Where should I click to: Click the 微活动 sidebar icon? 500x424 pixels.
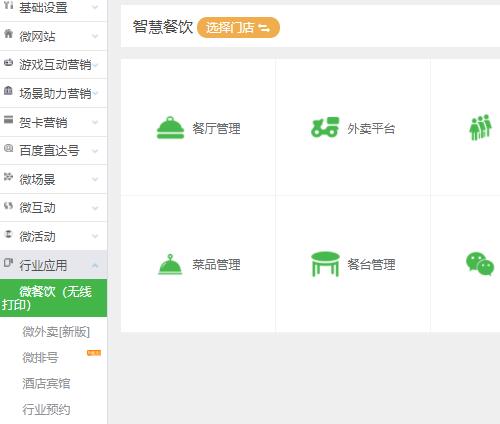8,234
